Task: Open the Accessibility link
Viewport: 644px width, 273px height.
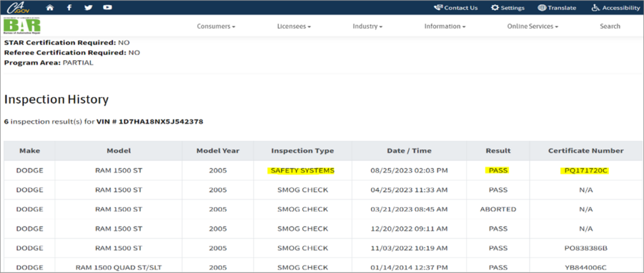Action: pos(615,8)
